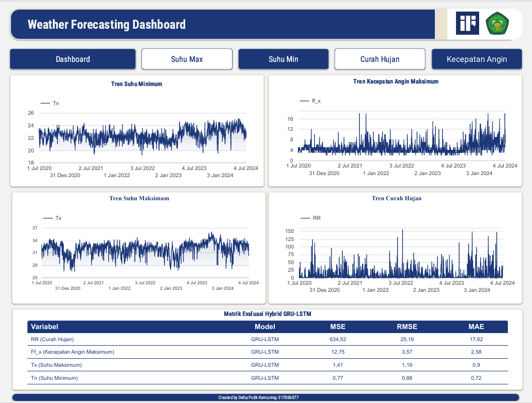The image size is (532, 403).
Task: Sort table by the MSE column header
Action: point(338,327)
